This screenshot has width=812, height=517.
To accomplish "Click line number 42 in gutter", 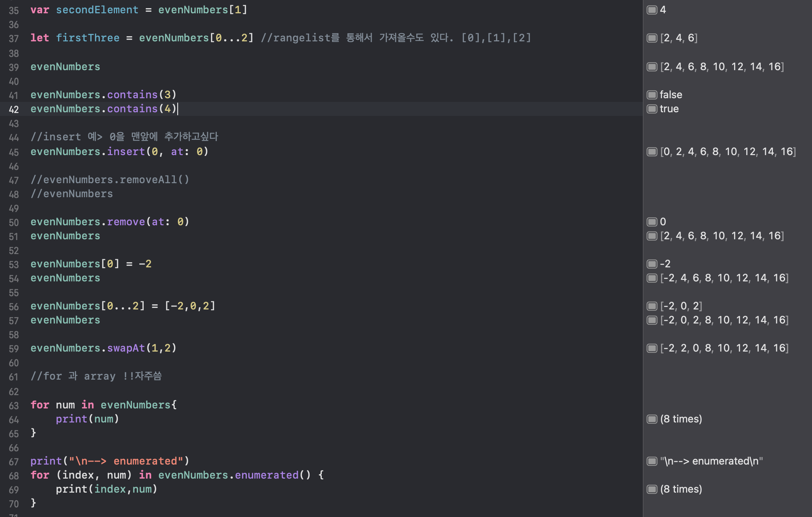I will pyautogui.click(x=14, y=110).
